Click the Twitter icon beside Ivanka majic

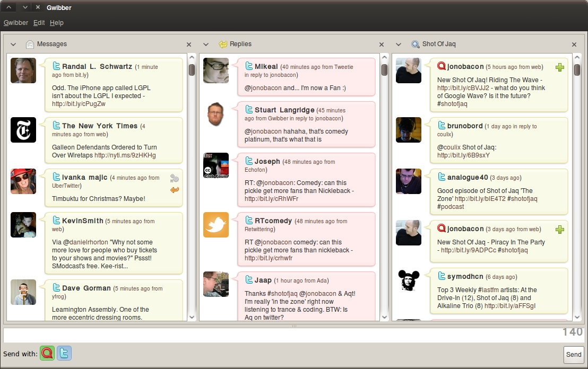56,177
